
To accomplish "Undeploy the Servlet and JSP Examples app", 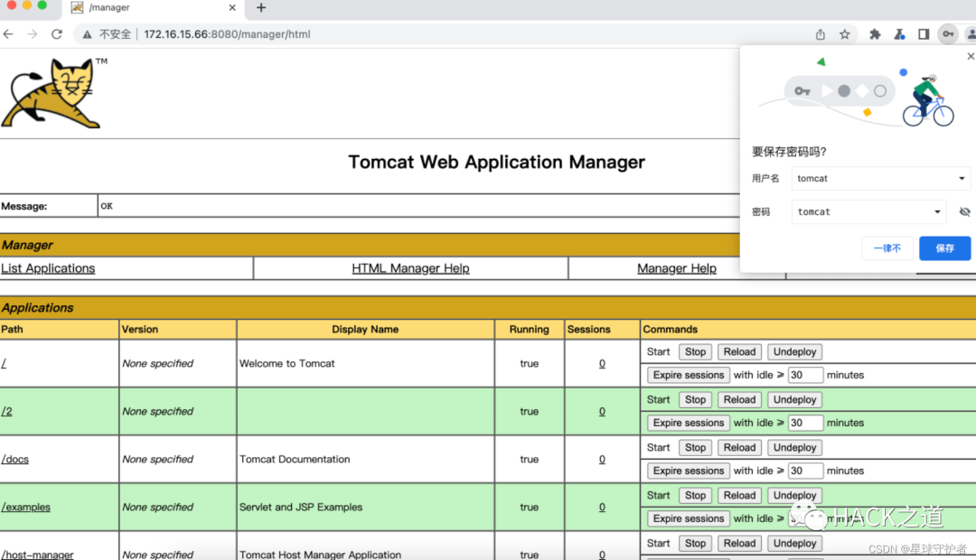I will click(795, 495).
